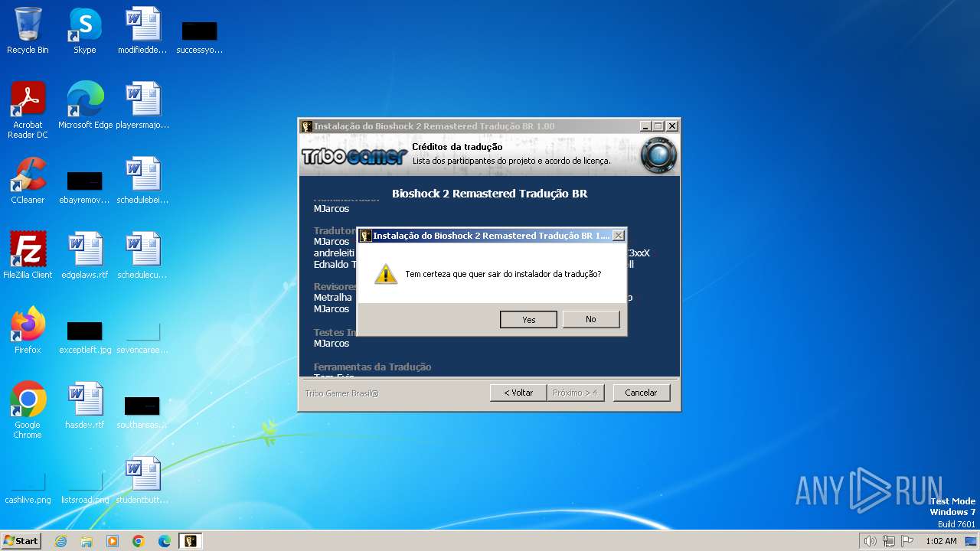The width and height of the screenshot is (980, 551).
Task: Select the exceptleft.jpg file
Action: tap(85, 337)
